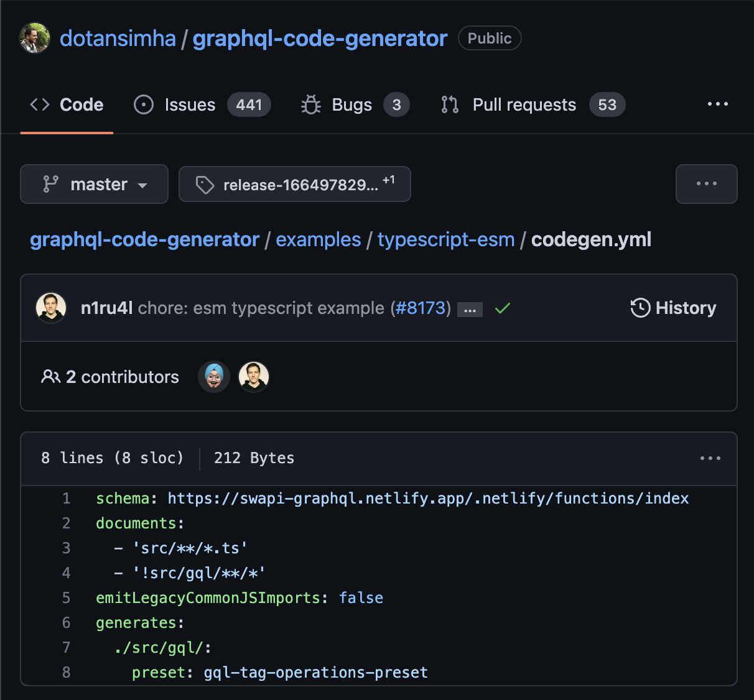The width and height of the screenshot is (754, 700).
Task: Switch to the Code tab
Action: (x=67, y=104)
